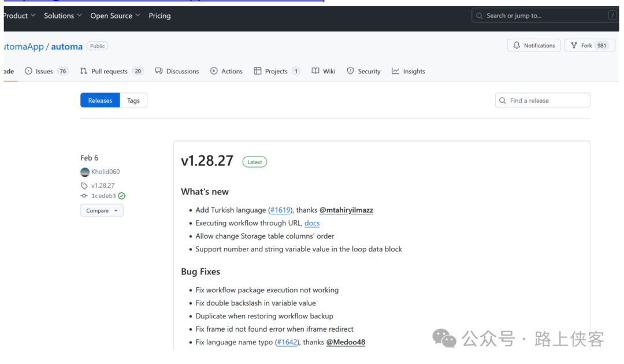Image resolution: width=624 pixels, height=364 pixels.
Task: Click 'Fix frame id not found error' line
Action: (274, 329)
